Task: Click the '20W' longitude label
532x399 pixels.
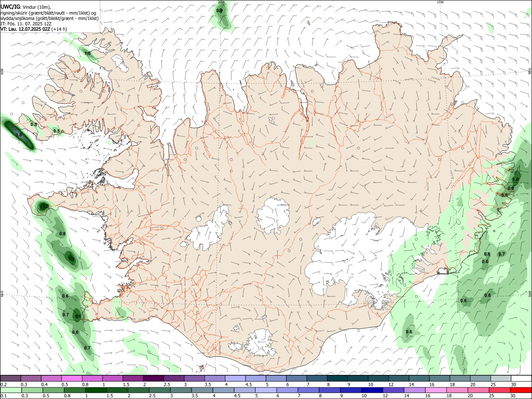Action: (221, 2)
